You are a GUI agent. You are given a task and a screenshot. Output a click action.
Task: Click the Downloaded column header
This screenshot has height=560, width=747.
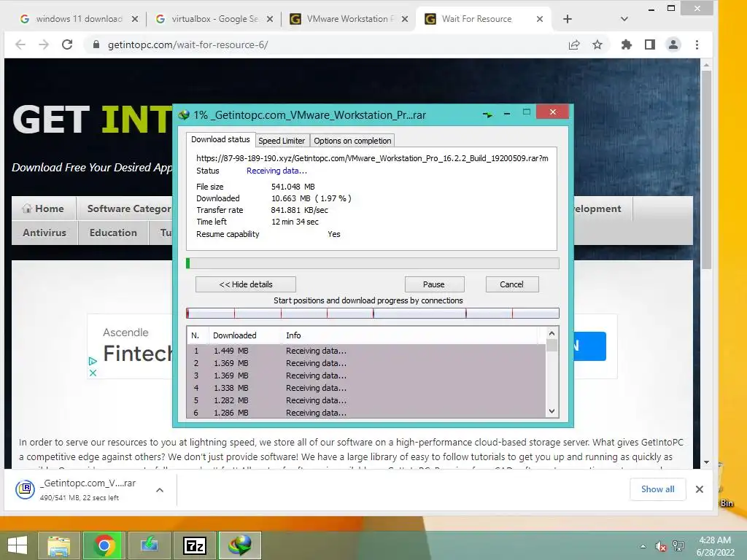click(x=244, y=335)
